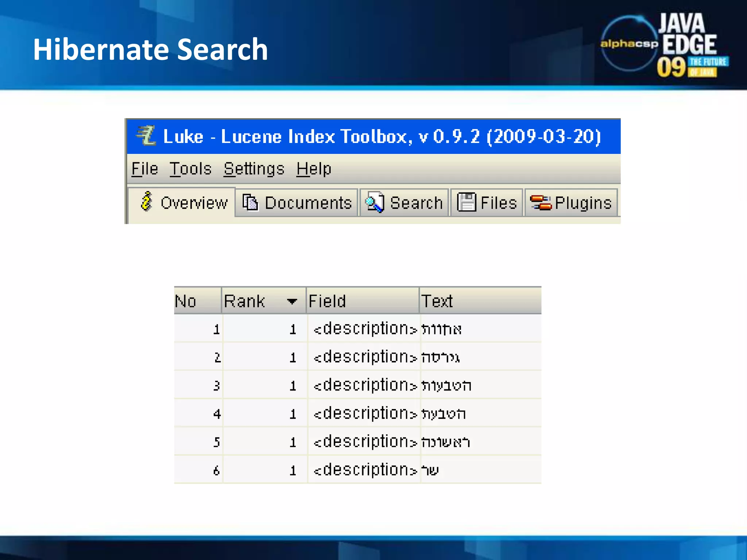Screen dimensions: 747x560
Task: Click the Plugins tab connector icon
Action: (541, 203)
